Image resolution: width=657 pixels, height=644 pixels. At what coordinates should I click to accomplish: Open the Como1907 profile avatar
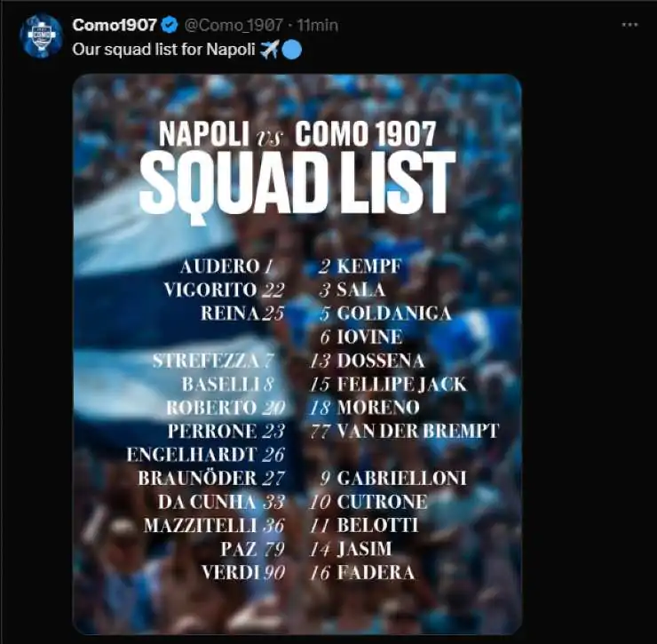42,36
